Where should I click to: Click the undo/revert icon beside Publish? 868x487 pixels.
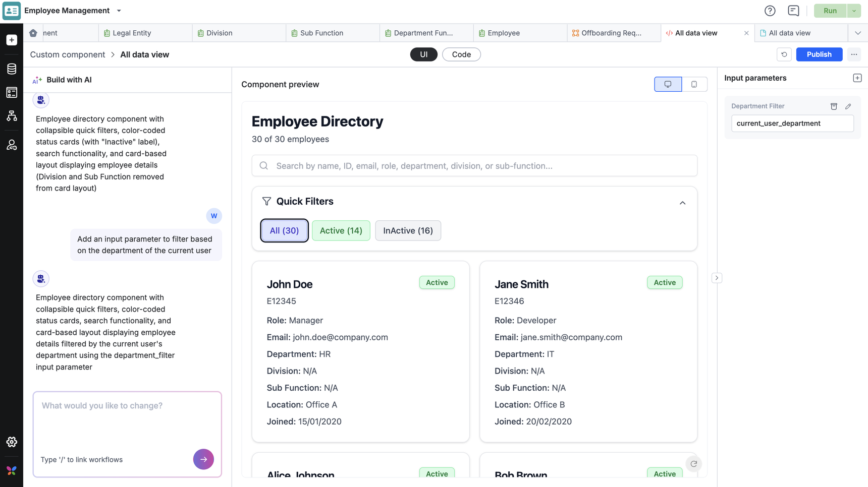784,54
